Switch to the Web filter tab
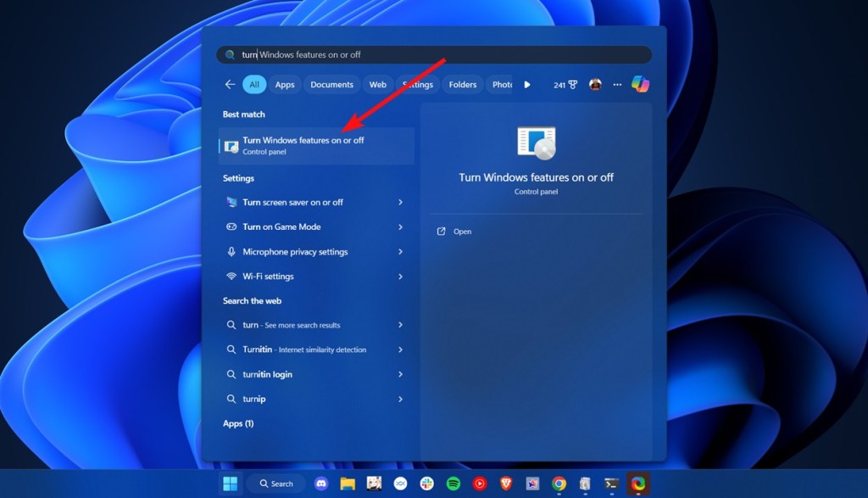This screenshot has height=498, width=868. pyautogui.click(x=377, y=84)
